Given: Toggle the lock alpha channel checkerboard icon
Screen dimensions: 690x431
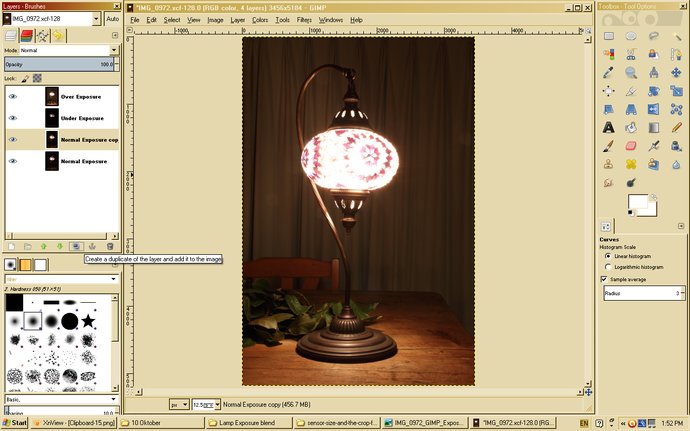Looking at the screenshot, I should pos(37,78).
